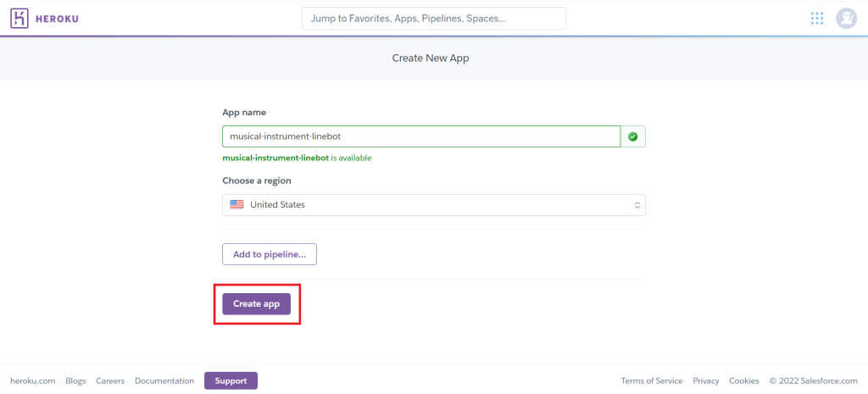Screen dimensions: 868x394
Task: Open the Terms of Service link
Action: coord(651,381)
